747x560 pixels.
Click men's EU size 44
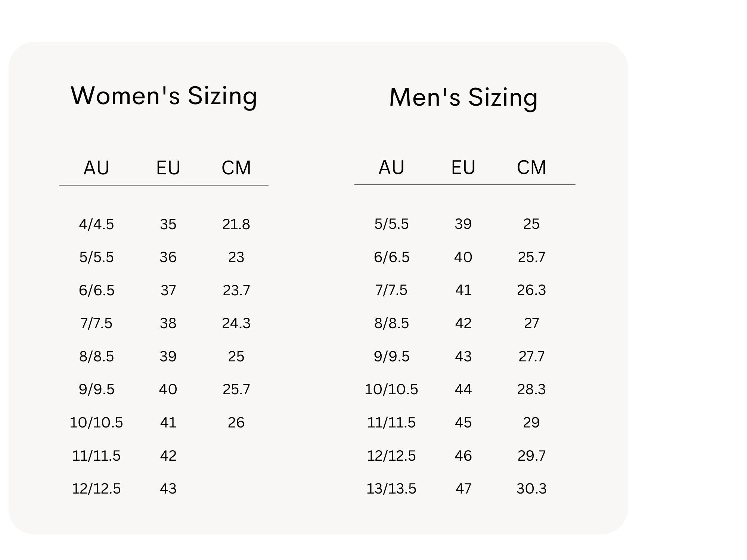463,389
